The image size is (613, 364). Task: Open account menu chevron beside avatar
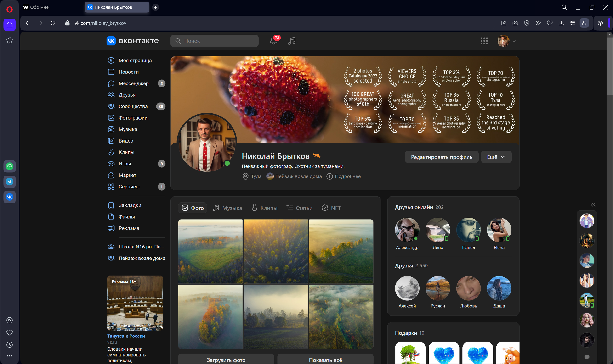(514, 41)
